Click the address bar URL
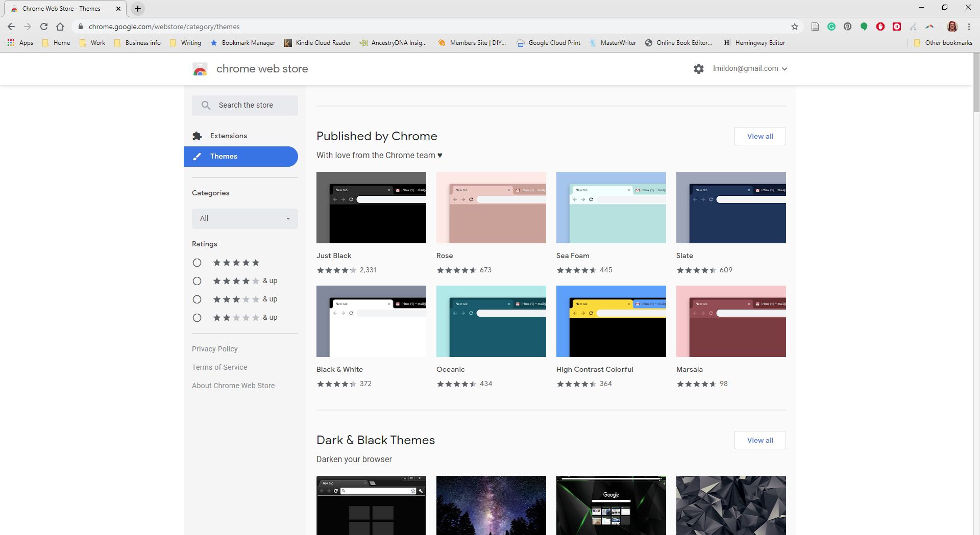The width and height of the screenshot is (980, 535). tap(164, 27)
